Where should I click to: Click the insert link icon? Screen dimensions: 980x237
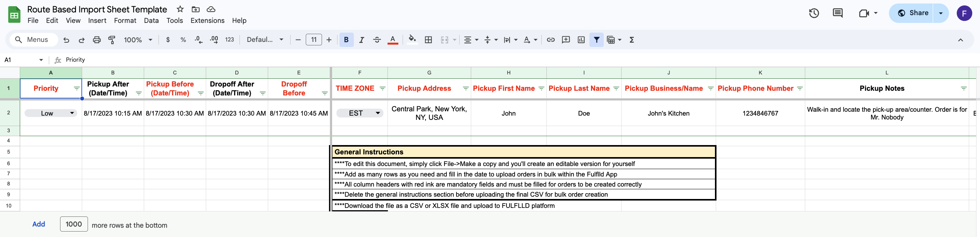point(551,40)
